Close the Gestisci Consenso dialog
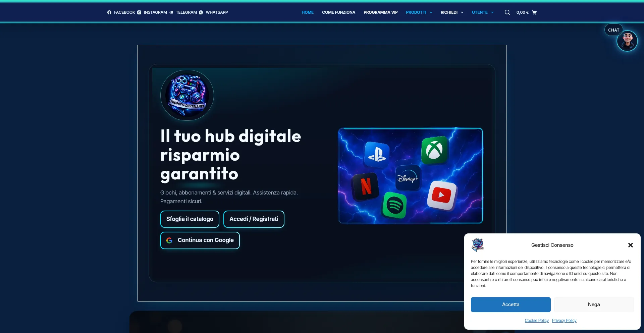644x333 pixels. pos(630,245)
